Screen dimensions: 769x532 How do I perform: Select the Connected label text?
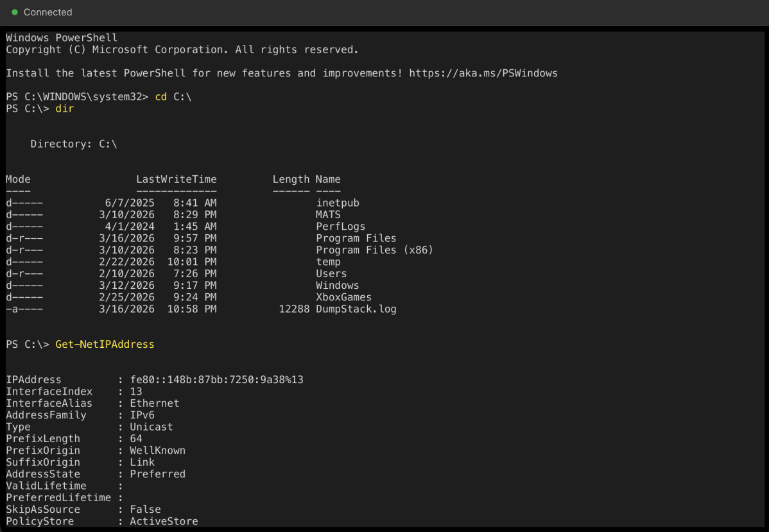point(48,12)
